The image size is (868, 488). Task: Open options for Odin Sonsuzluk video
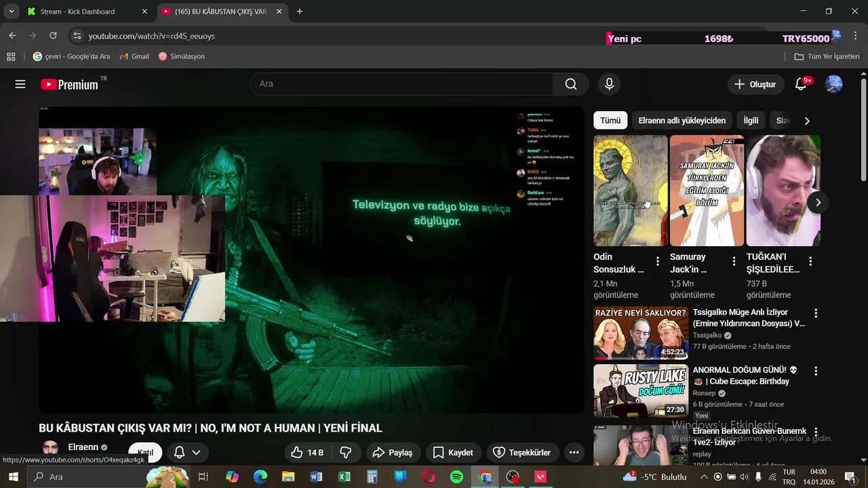point(657,261)
